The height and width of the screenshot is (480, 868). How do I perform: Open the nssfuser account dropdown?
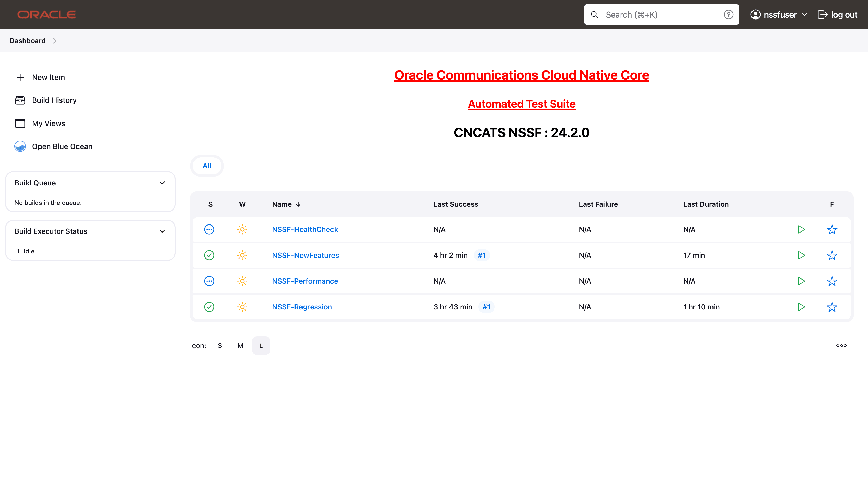779,14
